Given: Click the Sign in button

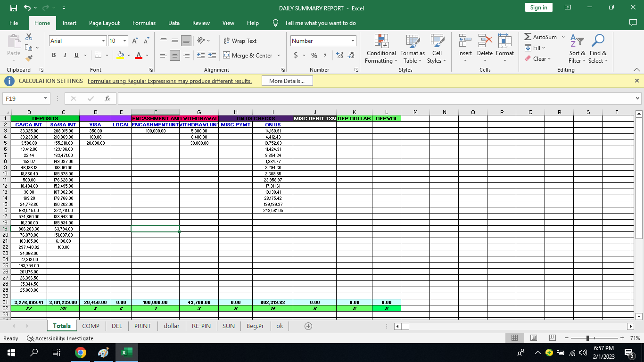Looking at the screenshot, I should tap(538, 8).
